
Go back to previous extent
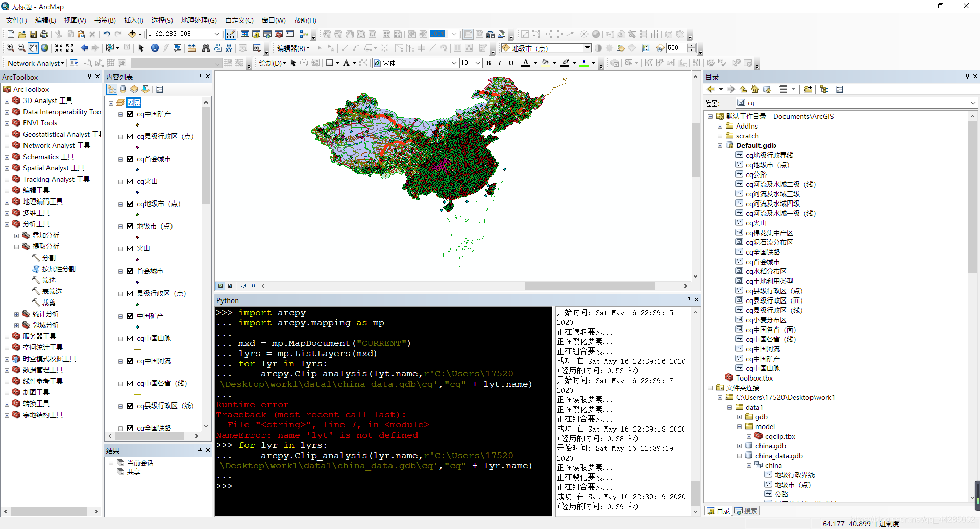(x=84, y=48)
